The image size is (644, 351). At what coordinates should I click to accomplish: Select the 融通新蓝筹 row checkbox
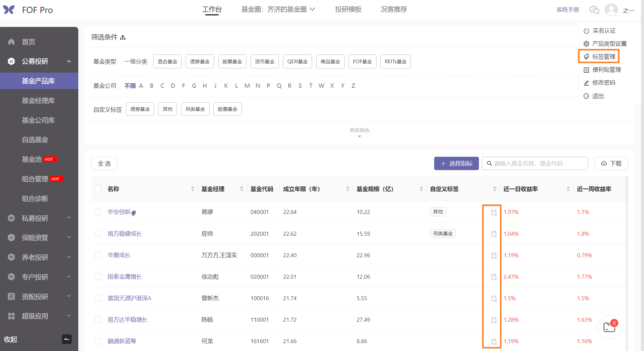point(98,341)
